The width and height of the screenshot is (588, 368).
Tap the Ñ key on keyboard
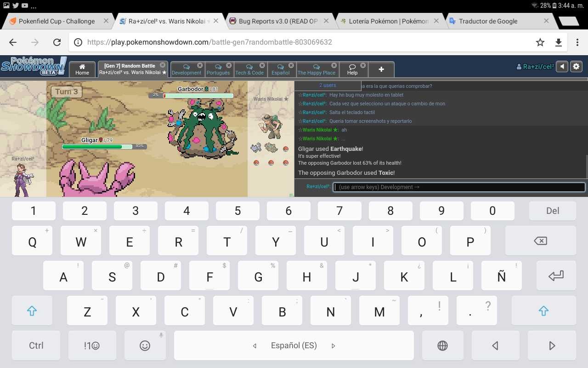point(501,276)
